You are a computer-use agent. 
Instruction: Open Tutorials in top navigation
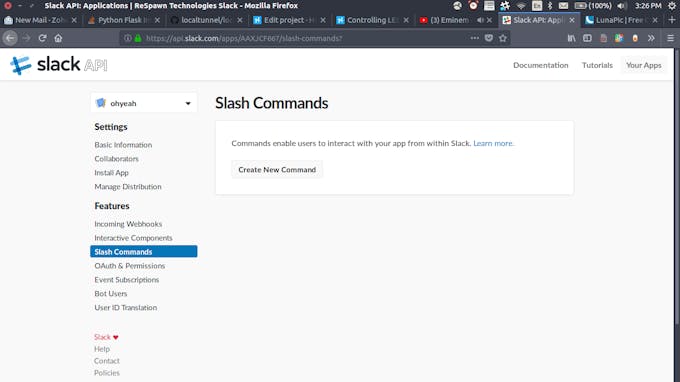[x=597, y=65]
